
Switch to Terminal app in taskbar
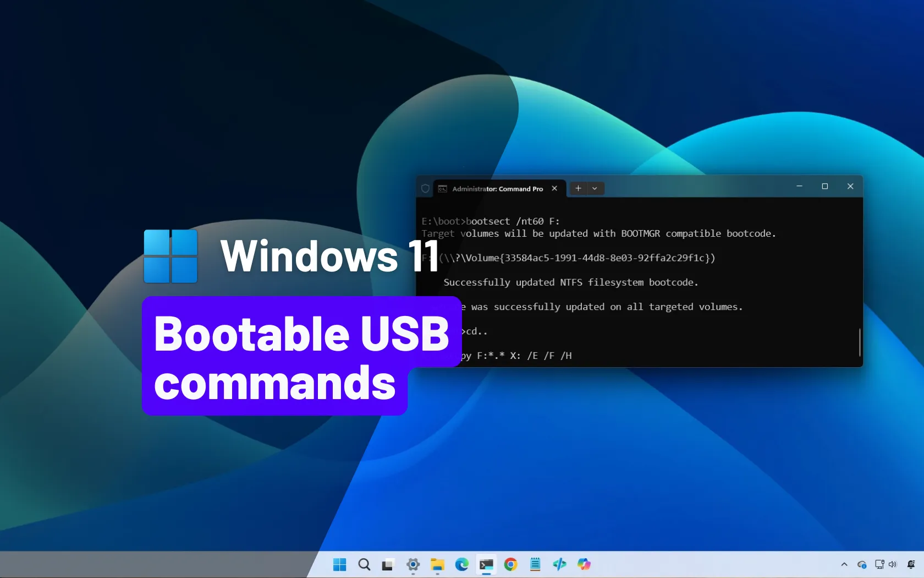click(486, 564)
